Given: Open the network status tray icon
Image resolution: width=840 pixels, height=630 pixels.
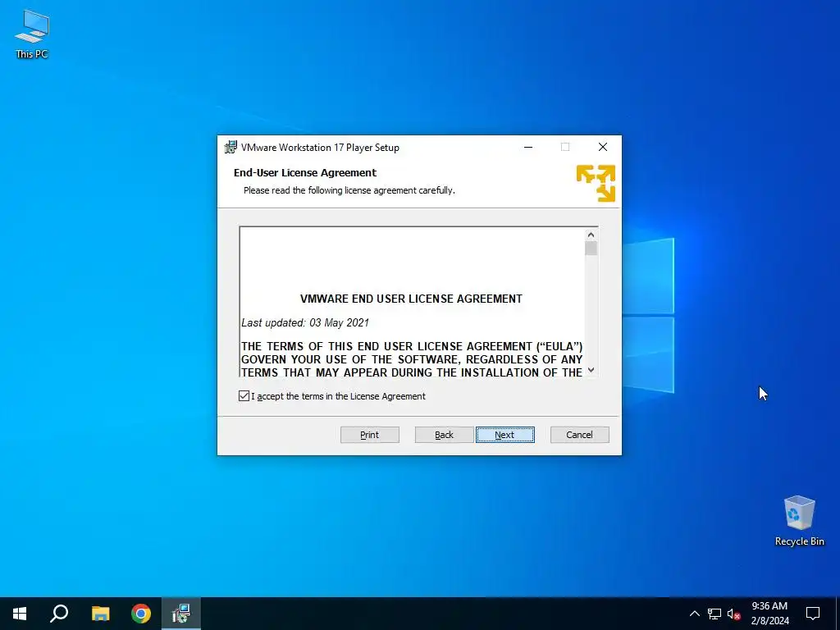Looking at the screenshot, I should pyautogui.click(x=714, y=614).
